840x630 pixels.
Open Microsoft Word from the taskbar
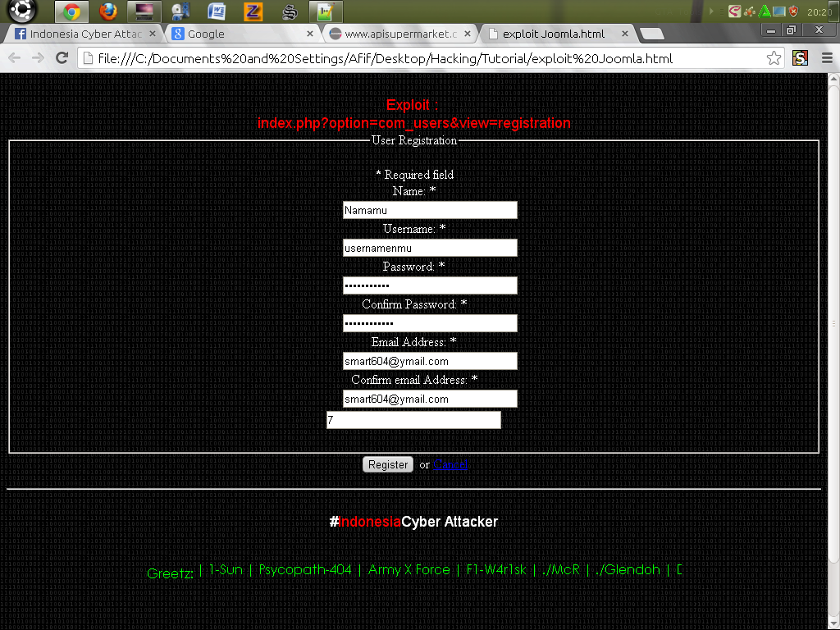[217, 11]
